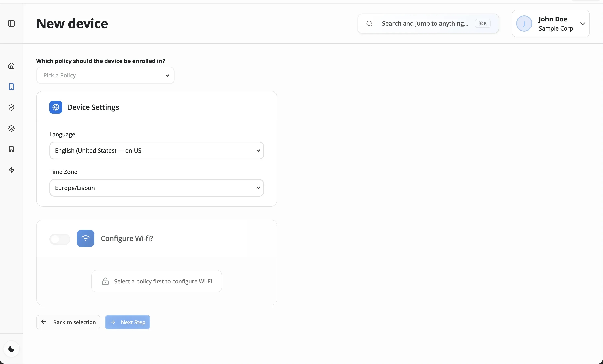The height and width of the screenshot is (364, 603).
Task: Click the stacked layers sidebar icon
Action: click(11, 128)
